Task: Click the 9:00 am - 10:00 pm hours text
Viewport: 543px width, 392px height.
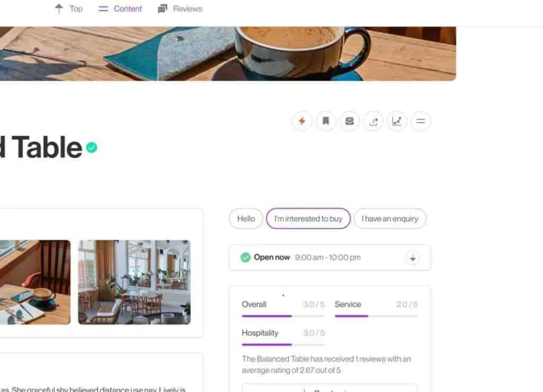Action: (328, 257)
